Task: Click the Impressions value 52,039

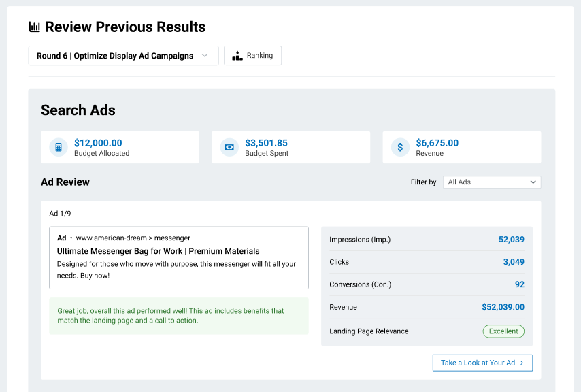Action: (511, 240)
